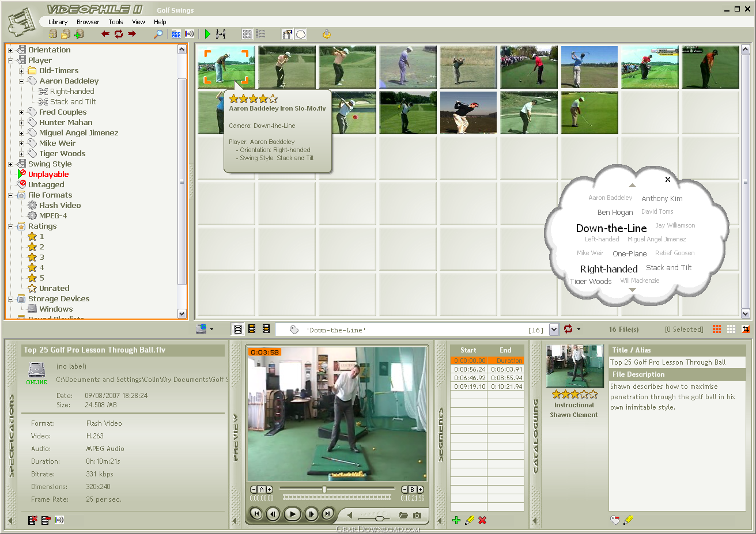This screenshot has height=534, width=756.
Task: Open the Browser menu
Action: pyautogui.click(x=88, y=22)
